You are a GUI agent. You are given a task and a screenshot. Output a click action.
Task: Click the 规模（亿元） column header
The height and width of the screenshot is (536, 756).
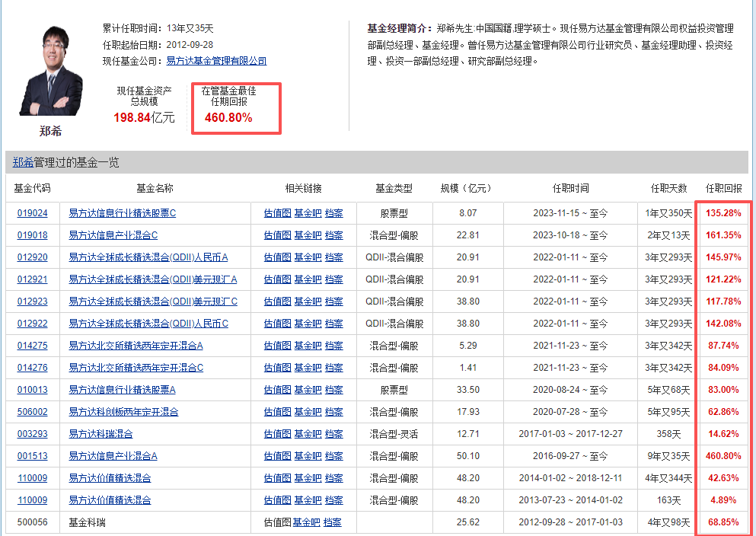(x=467, y=189)
